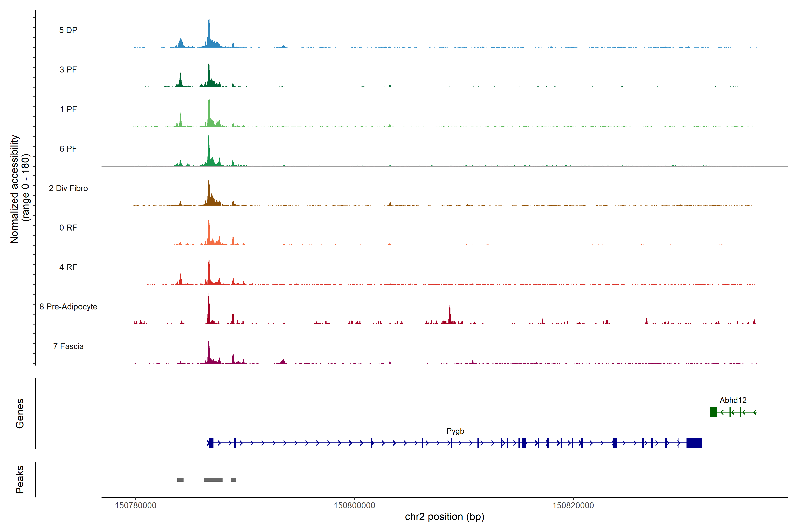Click the rightmost small gray peak bar
This screenshot has height=532, width=798.
pyautogui.click(x=233, y=480)
